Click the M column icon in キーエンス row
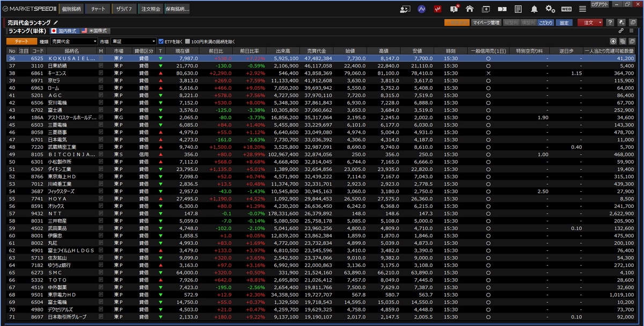644x326 pixels. click(101, 73)
